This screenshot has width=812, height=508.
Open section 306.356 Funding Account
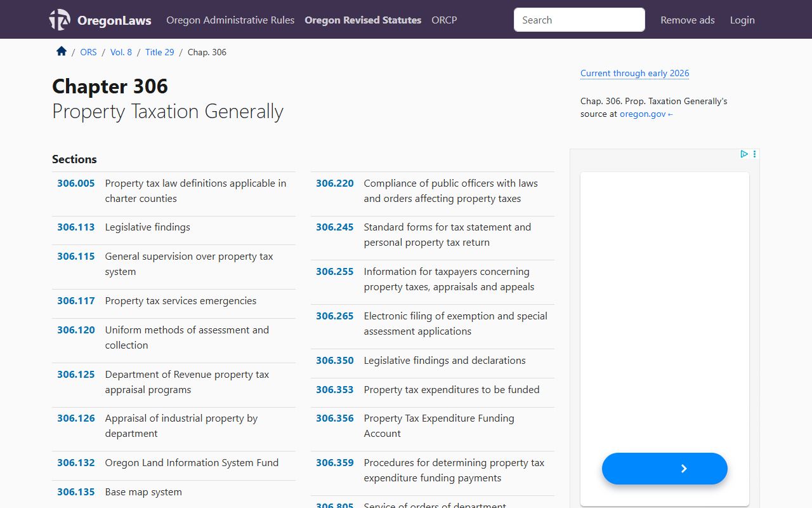[334, 418]
